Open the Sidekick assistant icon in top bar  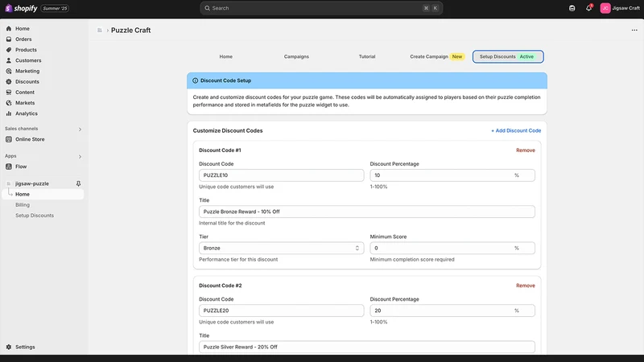(572, 8)
